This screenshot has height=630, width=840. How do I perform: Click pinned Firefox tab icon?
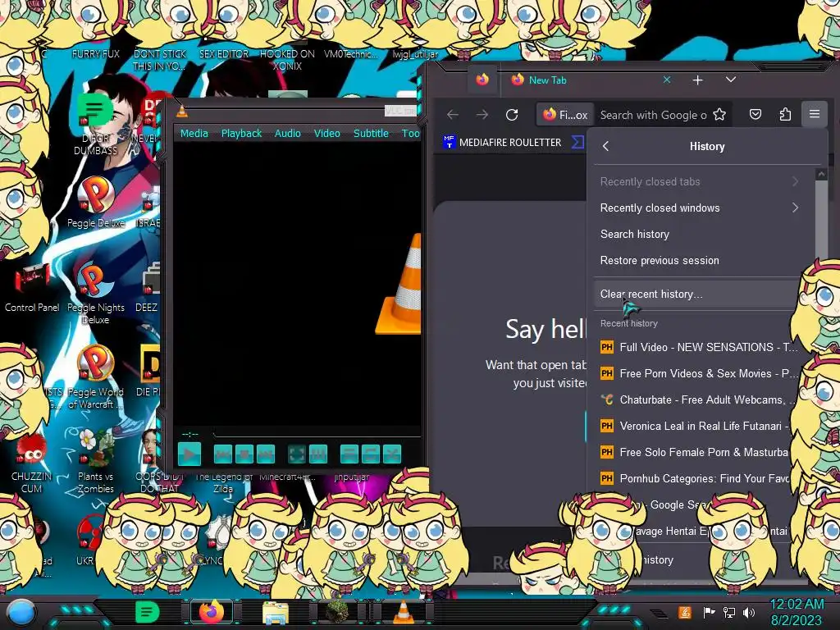pyautogui.click(x=482, y=80)
